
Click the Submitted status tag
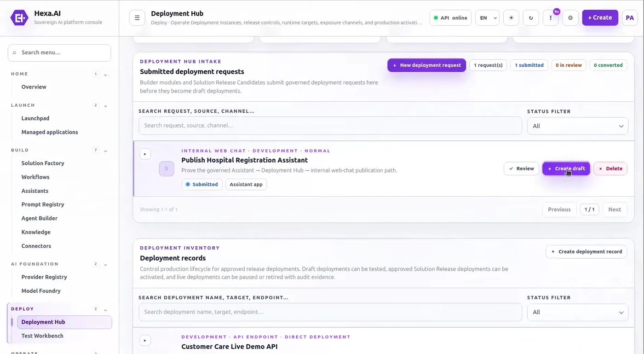(x=202, y=184)
